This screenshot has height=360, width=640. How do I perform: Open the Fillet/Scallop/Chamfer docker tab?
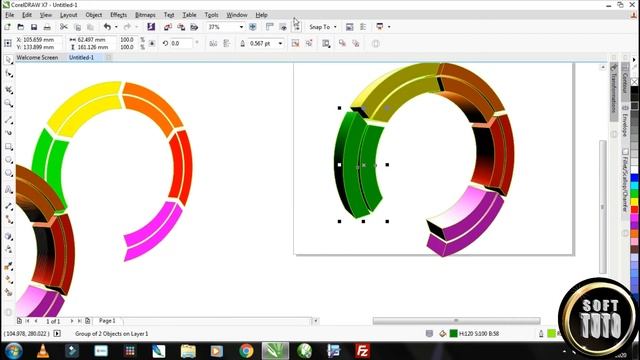click(624, 180)
